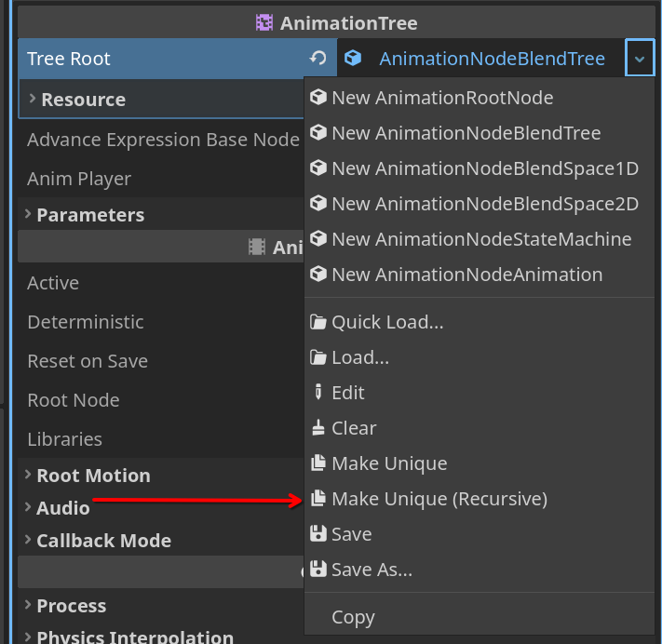
Task: Click the broom icon beside Clear
Action: pos(317,428)
